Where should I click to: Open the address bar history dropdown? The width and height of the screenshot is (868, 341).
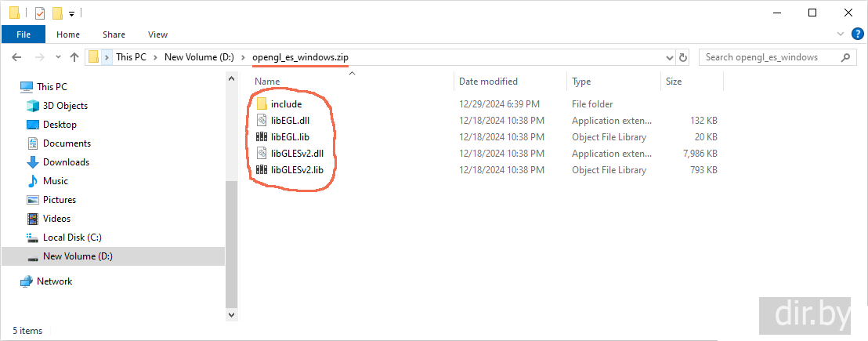(x=669, y=57)
